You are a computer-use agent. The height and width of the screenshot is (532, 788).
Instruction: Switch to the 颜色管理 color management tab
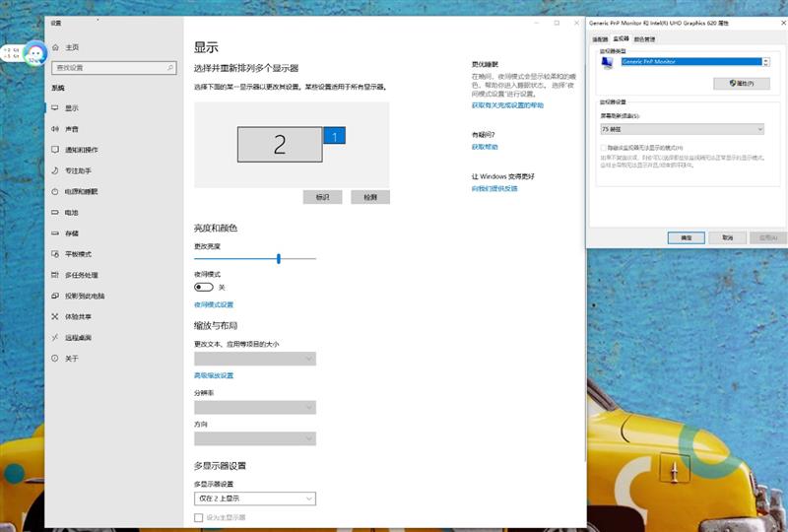pyautogui.click(x=645, y=39)
